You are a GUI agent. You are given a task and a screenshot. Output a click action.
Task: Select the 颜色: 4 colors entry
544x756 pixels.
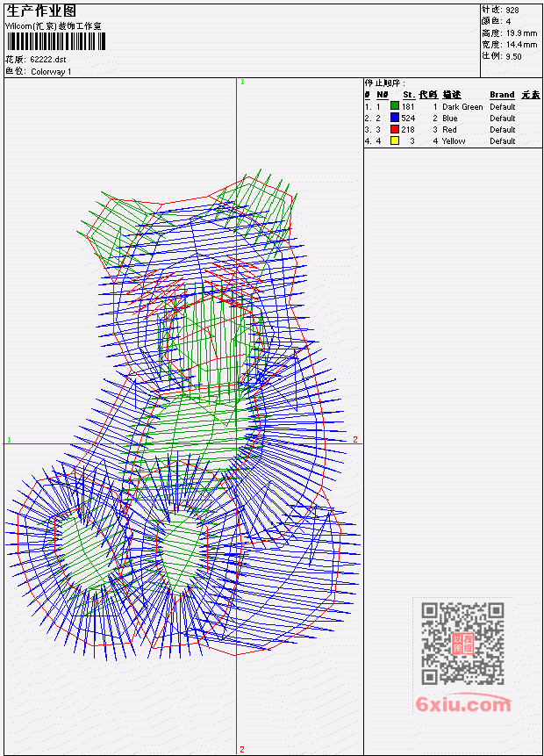click(497, 21)
